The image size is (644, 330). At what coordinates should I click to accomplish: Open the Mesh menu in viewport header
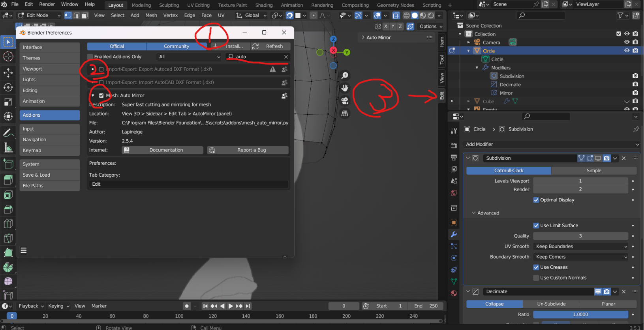[151, 15]
